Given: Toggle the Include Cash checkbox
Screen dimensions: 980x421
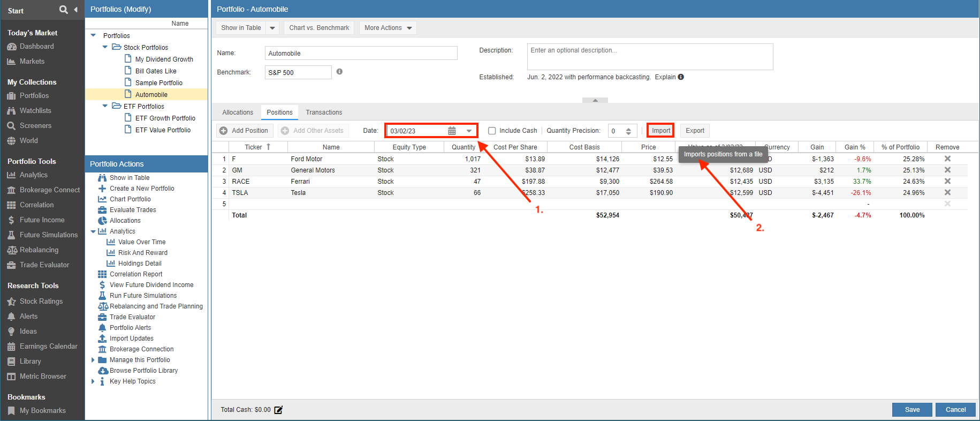Looking at the screenshot, I should tap(492, 131).
